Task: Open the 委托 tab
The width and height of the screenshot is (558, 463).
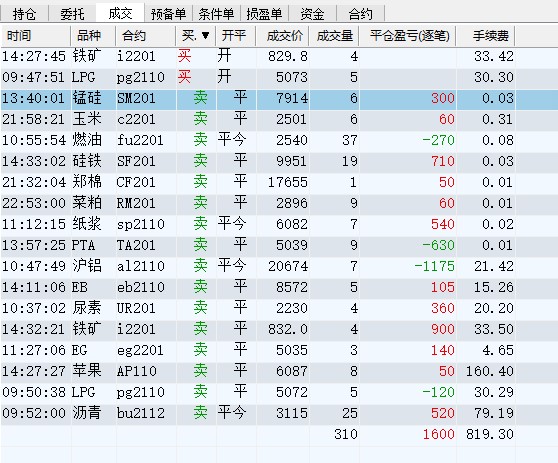Action: pos(72,14)
